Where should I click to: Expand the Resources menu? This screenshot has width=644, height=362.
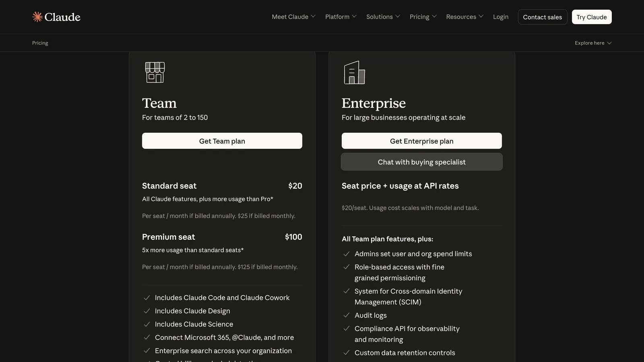464,17
